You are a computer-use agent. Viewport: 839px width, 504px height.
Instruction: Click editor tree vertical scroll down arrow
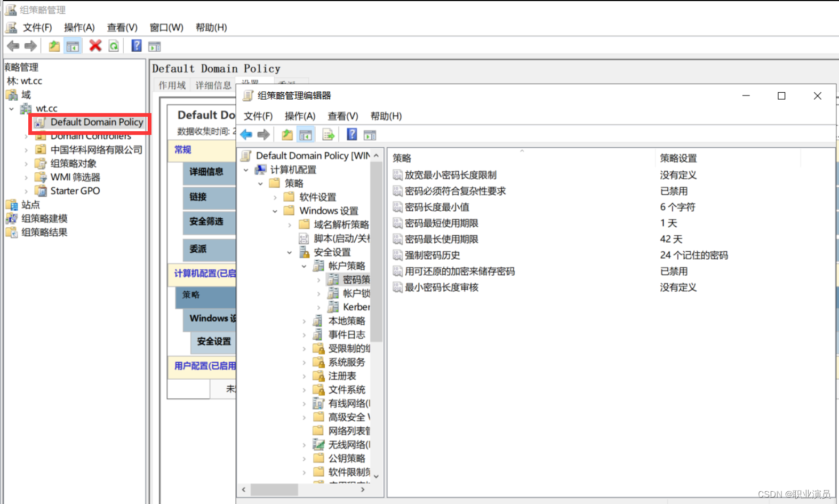(377, 476)
